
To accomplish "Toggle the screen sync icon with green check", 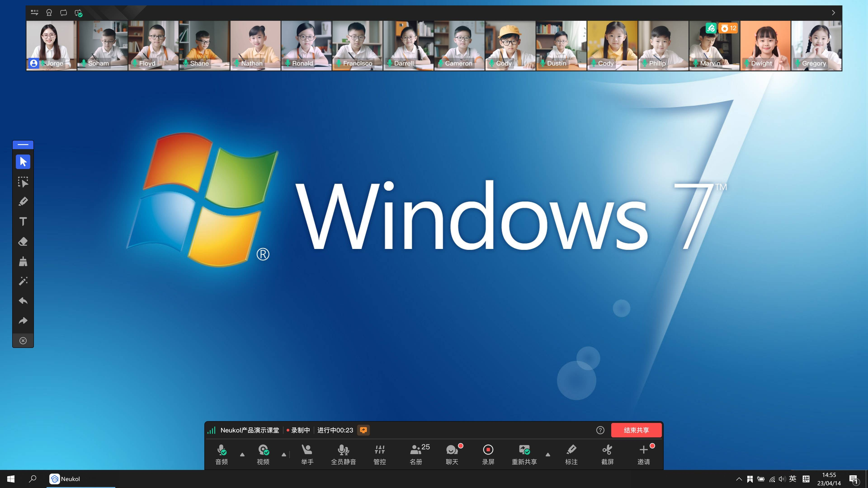I will [78, 13].
